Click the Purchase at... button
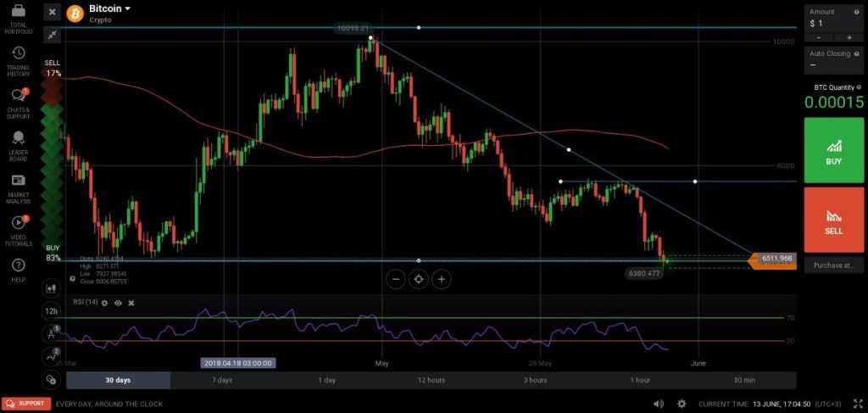Screen dimensions: 868x413 [834, 265]
